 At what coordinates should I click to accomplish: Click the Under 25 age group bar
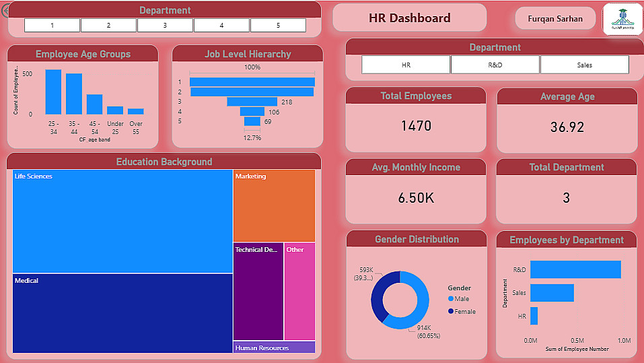(115, 110)
